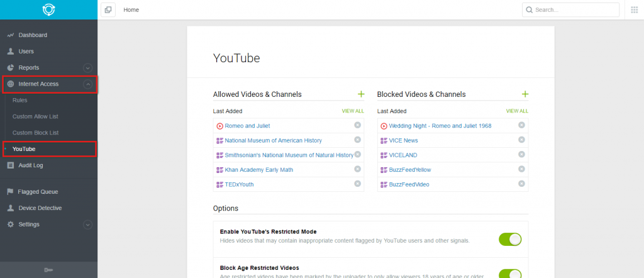Focus the Search input field
Viewport: 644px width, 278px height.
pos(570,10)
